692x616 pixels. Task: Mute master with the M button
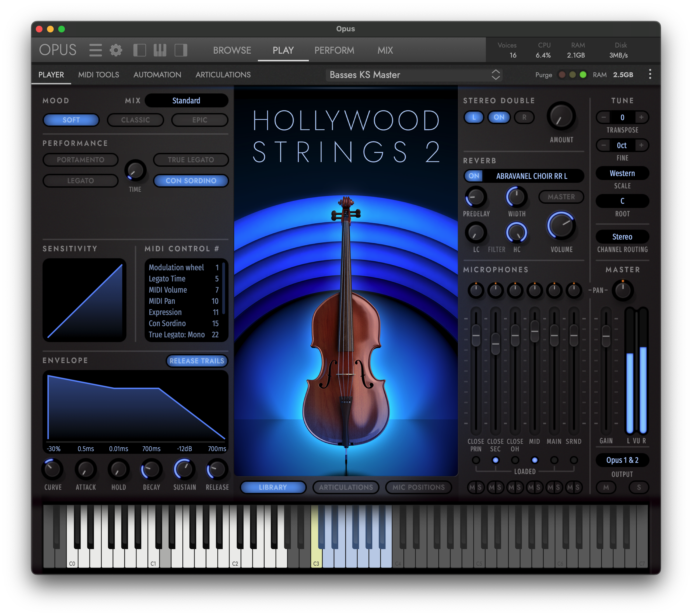point(606,487)
